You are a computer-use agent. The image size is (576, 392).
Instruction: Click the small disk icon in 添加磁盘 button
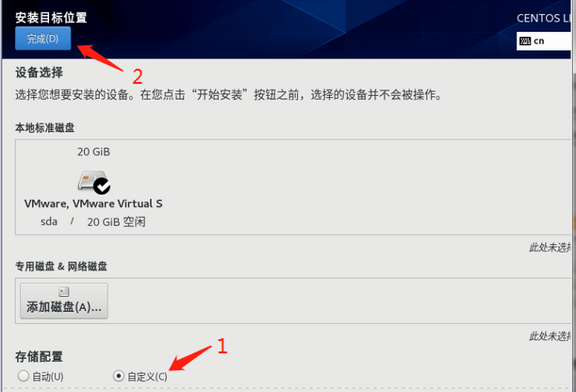click(x=64, y=292)
